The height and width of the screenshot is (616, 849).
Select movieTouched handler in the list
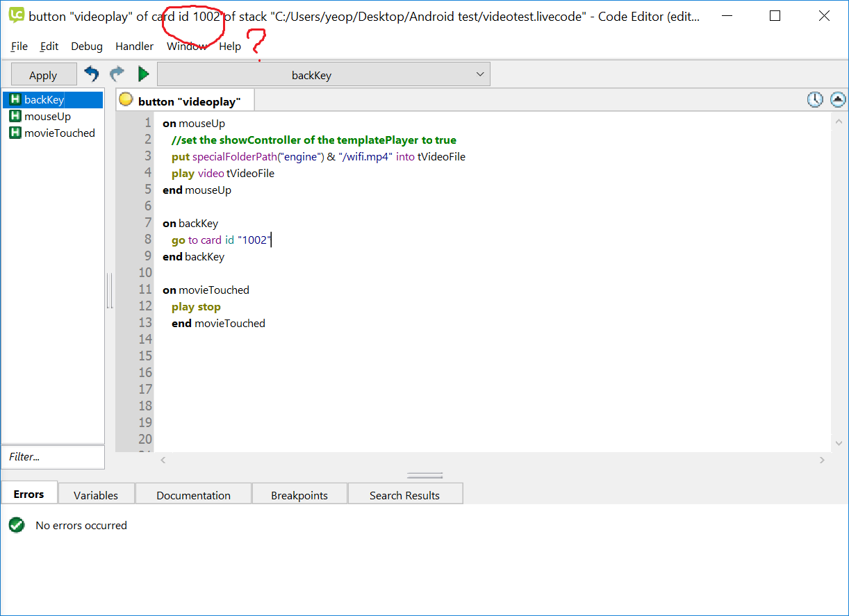pyautogui.click(x=52, y=133)
